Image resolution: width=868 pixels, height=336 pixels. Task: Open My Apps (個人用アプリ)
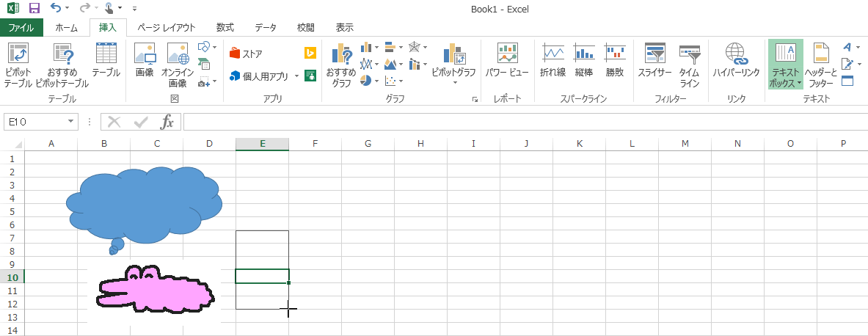coord(260,76)
